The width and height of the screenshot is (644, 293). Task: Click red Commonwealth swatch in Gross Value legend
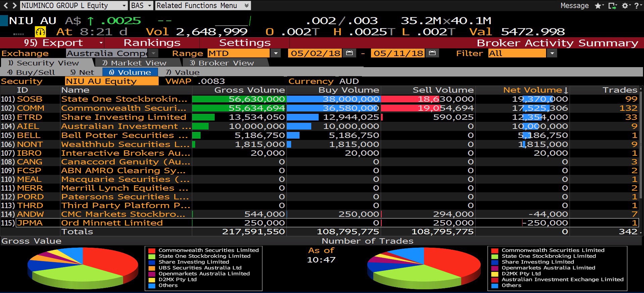[152, 251]
